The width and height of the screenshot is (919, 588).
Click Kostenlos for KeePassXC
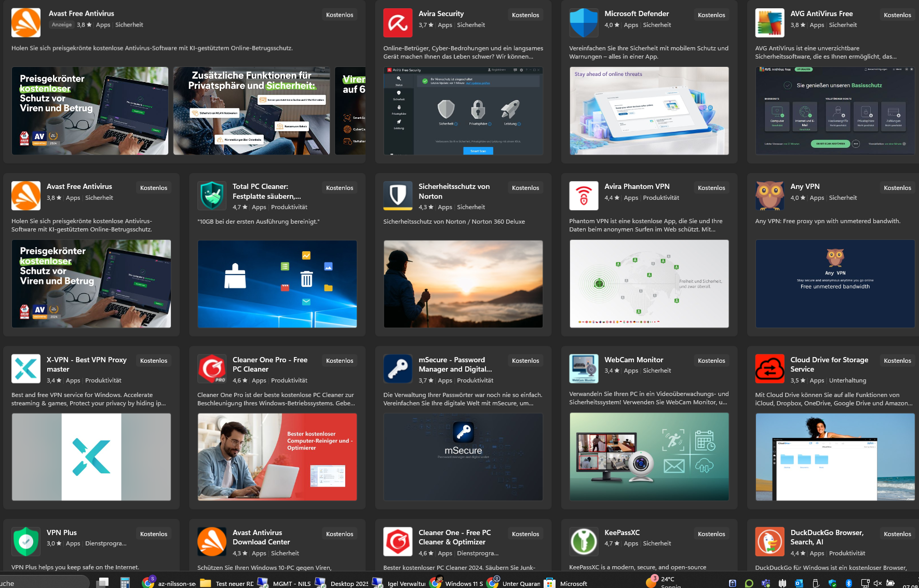(711, 534)
